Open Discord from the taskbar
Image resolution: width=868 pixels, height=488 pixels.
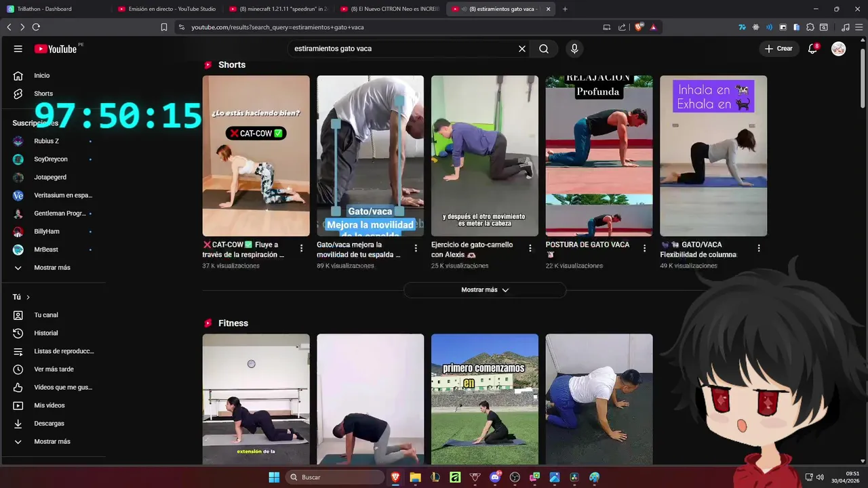[495, 477]
